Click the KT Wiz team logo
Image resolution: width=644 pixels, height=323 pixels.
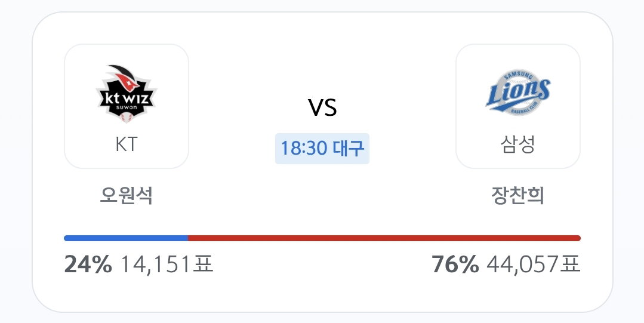127,94
